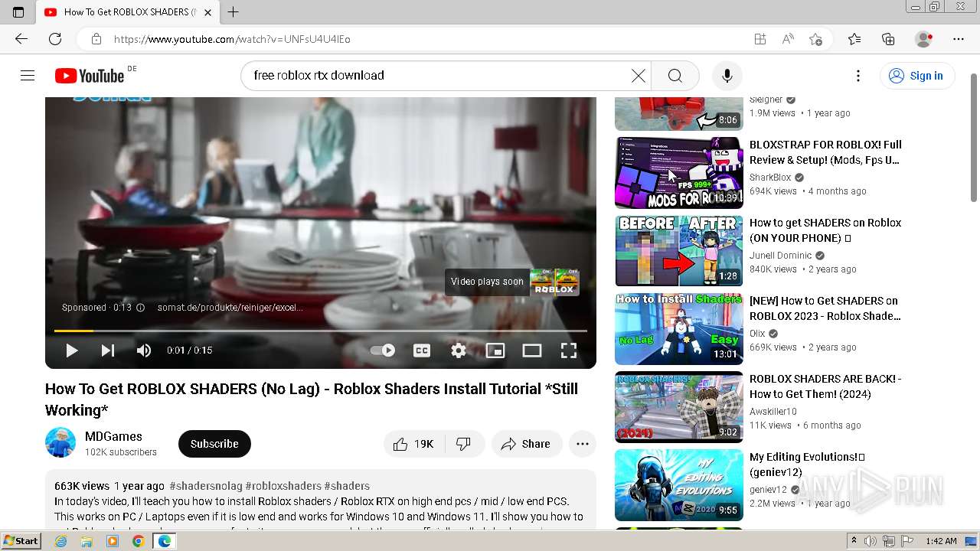Clear the search box text
This screenshot has width=980, height=551.
638,76
